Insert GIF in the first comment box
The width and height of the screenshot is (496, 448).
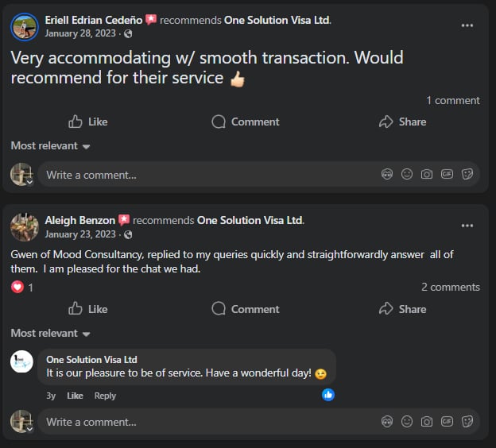[447, 174]
